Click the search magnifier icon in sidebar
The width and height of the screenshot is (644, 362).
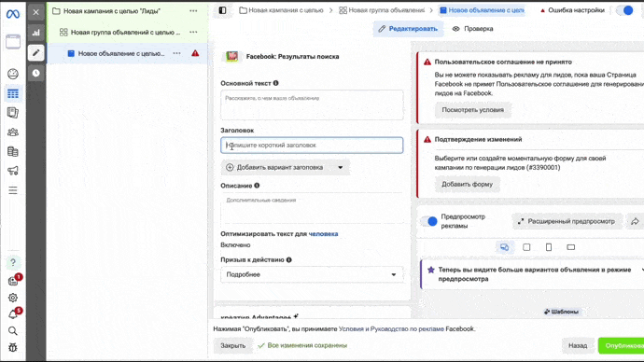tap(13, 331)
